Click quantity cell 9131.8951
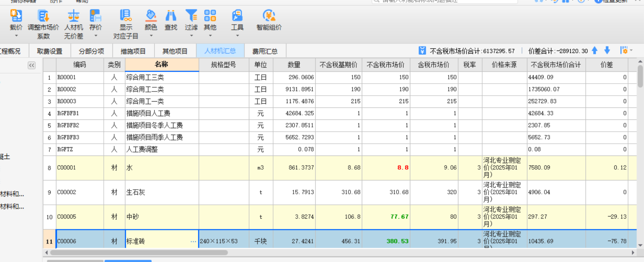The width and height of the screenshot is (644, 262). click(294, 89)
